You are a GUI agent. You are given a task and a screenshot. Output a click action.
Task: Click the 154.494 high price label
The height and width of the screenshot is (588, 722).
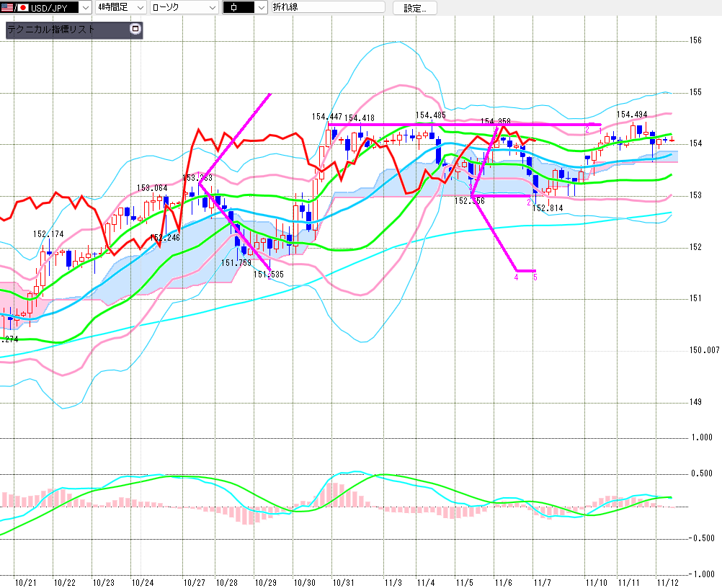[x=631, y=115]
